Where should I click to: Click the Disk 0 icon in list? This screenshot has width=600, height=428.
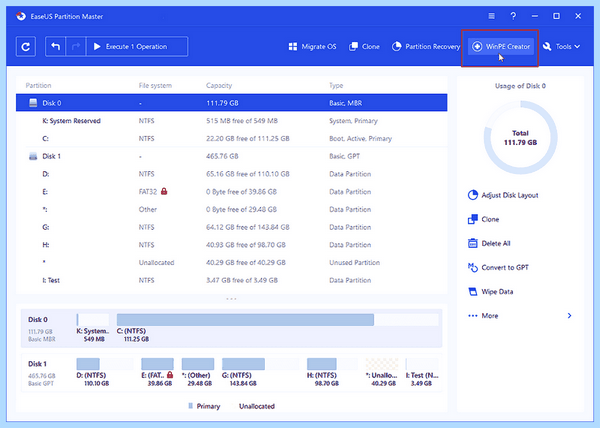(x=33, y=103)
